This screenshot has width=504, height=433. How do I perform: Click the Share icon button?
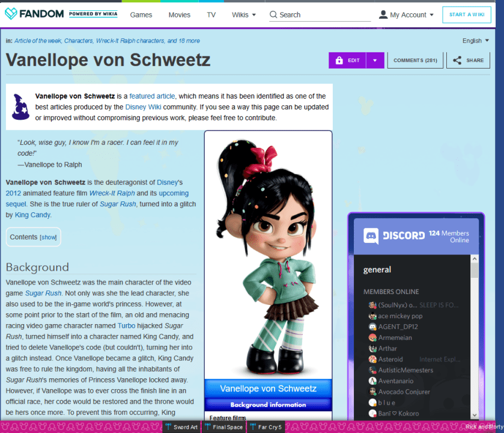click(x=458, y=60)
